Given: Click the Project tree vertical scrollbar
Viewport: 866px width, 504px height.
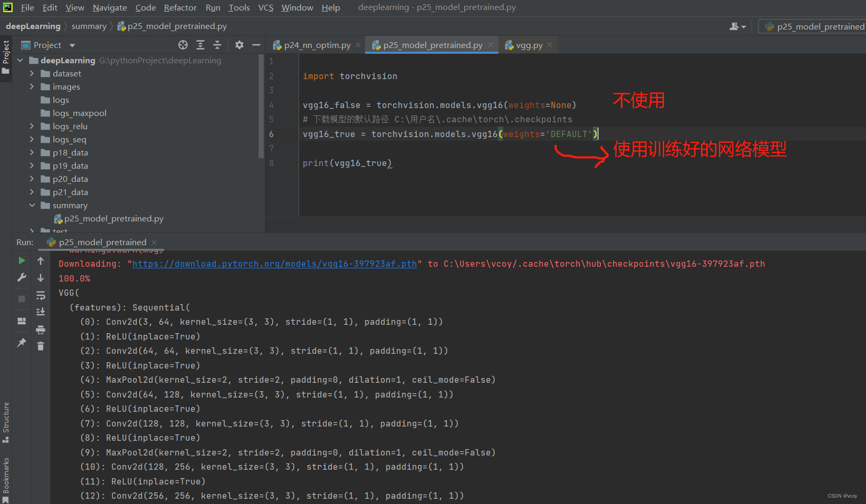Looking at the screenshot, I should [261, 106].
